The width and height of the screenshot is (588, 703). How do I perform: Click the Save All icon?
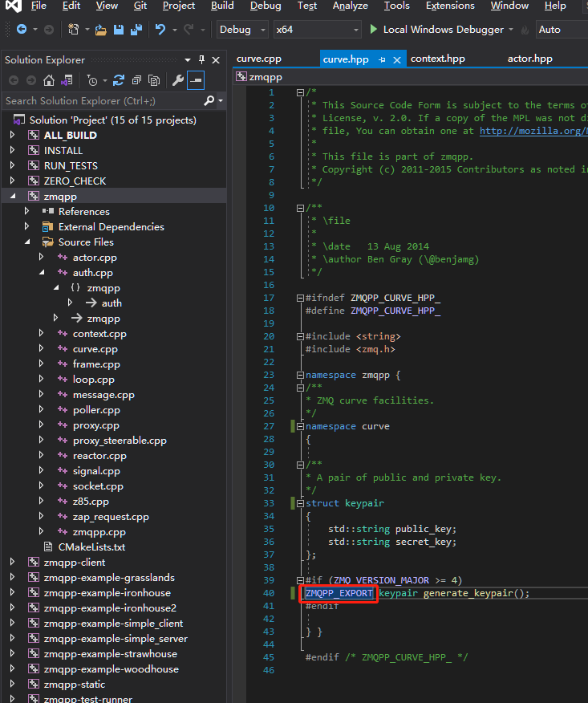click(136, 30)
